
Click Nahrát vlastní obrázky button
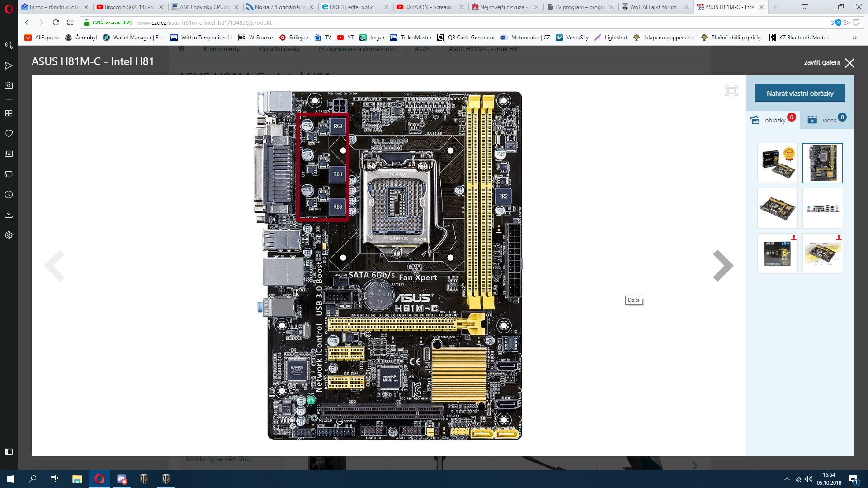(800, 94)
